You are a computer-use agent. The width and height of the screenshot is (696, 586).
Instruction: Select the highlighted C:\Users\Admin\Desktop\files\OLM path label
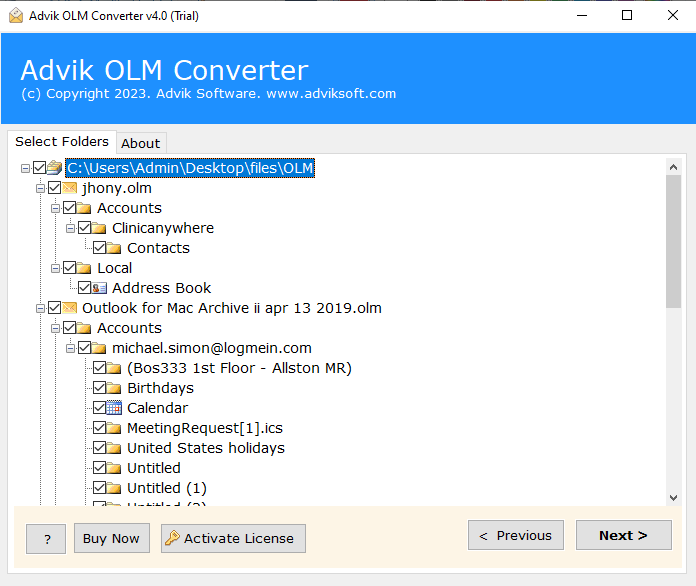click(x=190, y=168)
